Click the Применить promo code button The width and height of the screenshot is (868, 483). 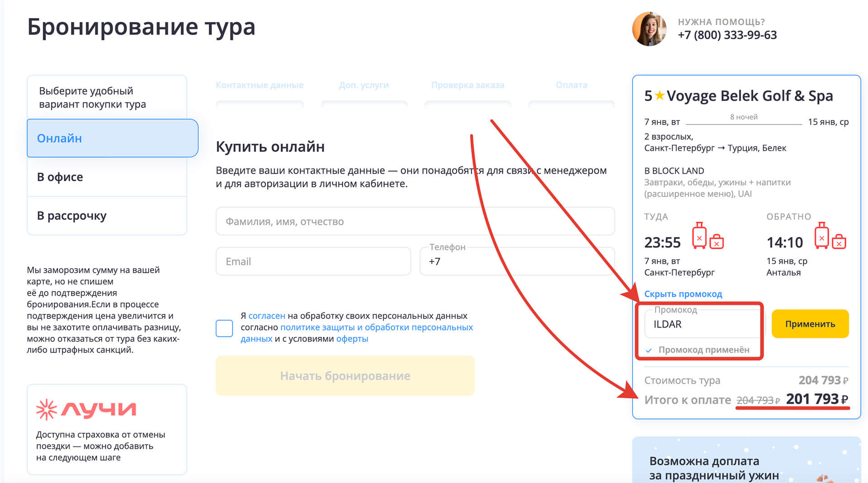810,324
